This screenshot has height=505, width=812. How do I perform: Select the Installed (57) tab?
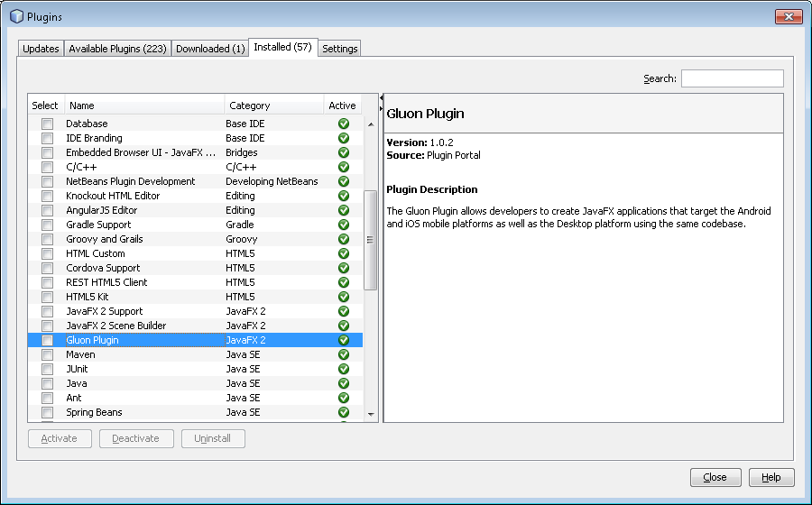(x=282, y=47)
